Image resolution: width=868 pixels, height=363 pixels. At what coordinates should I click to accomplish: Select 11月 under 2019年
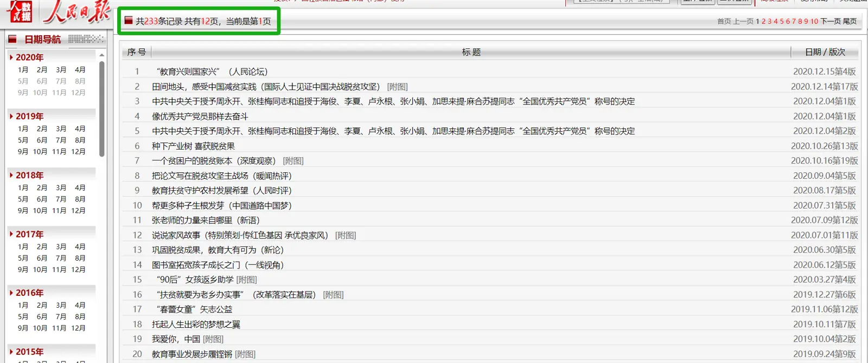pos(59,152)
